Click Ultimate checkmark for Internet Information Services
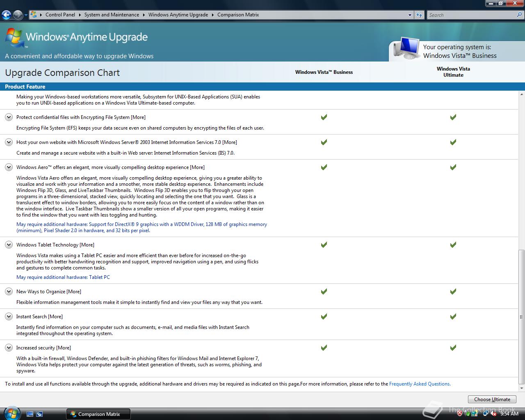The image size is (525, 420). pyautogui.click(x=453, y=142)
